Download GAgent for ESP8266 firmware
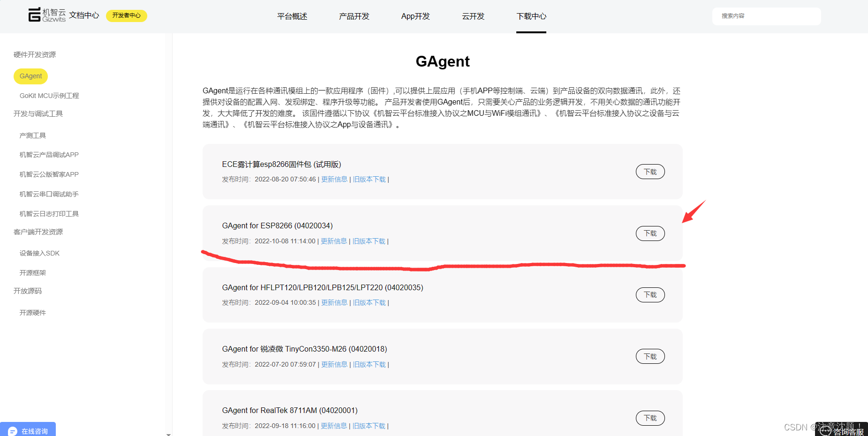868x436 pixels. click(x=650, y=233)
